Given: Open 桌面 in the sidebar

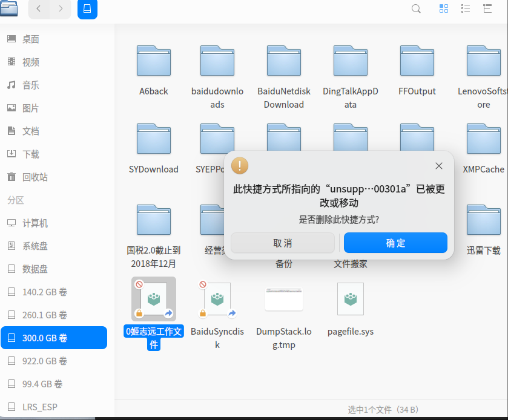Looking at the screenshot, I should (x=54, y=39).
